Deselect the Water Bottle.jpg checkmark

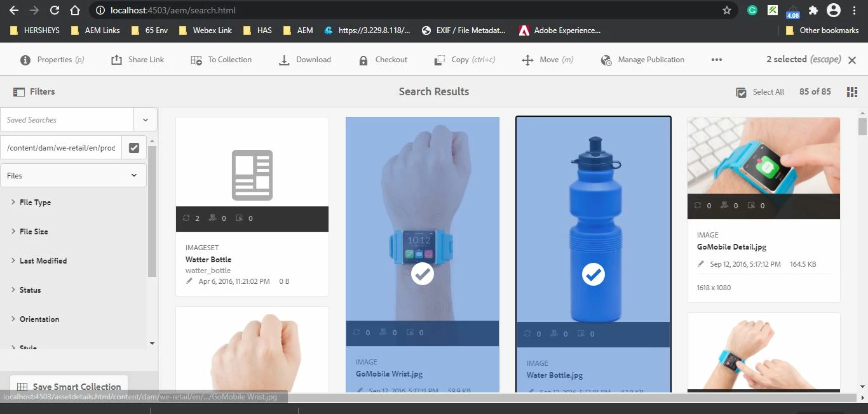click(x=593, y=274)
